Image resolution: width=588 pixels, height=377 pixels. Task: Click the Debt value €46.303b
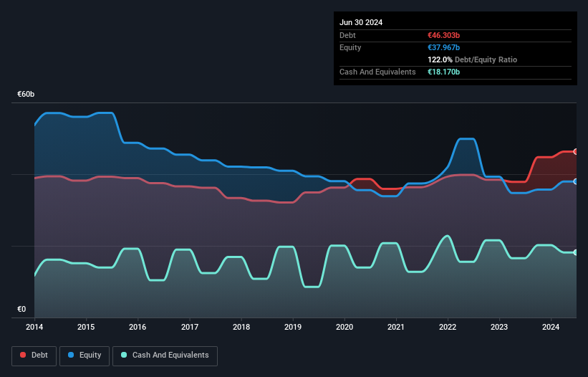pyautogui.click(x=443, y=35)
